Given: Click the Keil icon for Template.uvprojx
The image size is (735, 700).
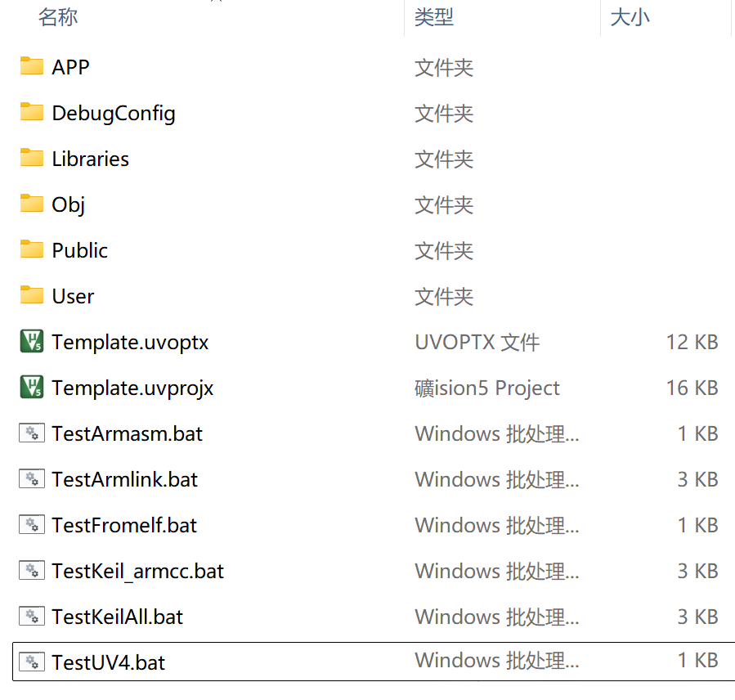Looking at the screenshot, I should 31,388.
